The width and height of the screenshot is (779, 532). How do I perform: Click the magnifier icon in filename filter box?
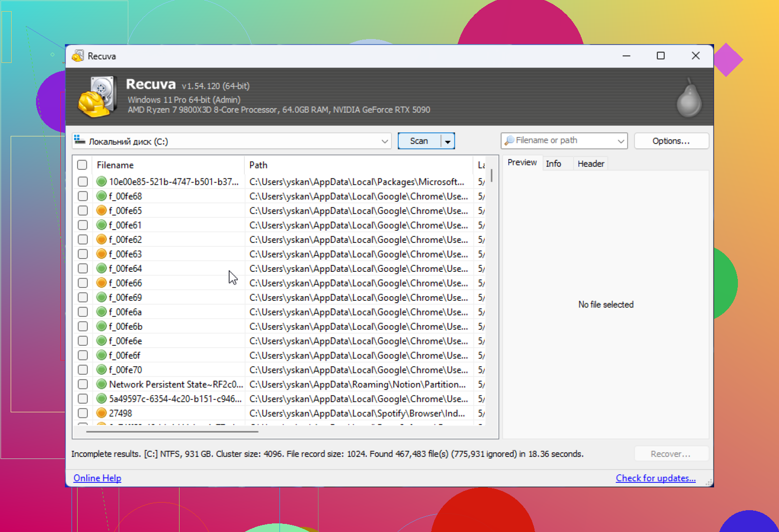click(509, 140)
